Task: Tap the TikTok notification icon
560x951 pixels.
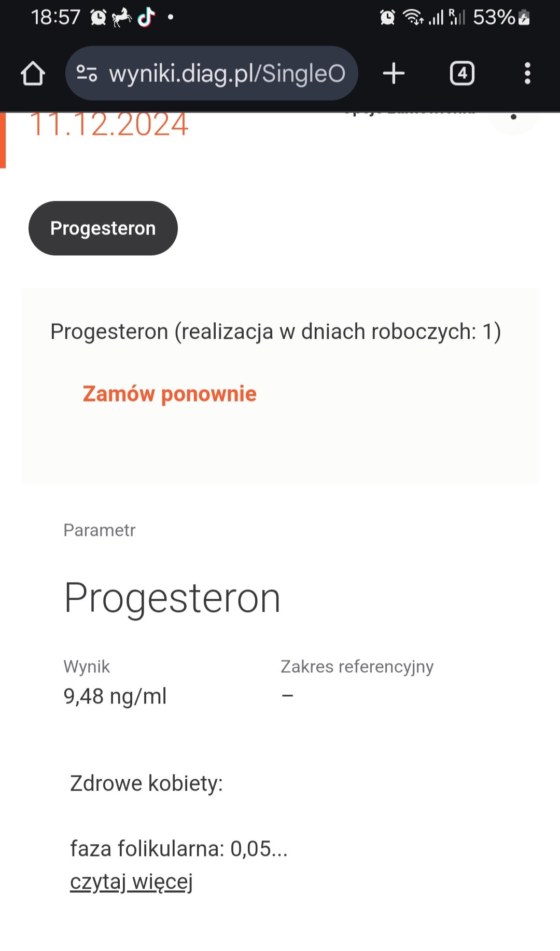Action: [x=146, y=18]
